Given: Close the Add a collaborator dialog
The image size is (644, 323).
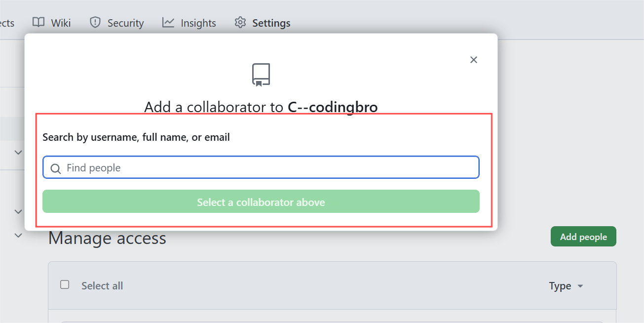Looking at the screenshot, I should 474,60.
